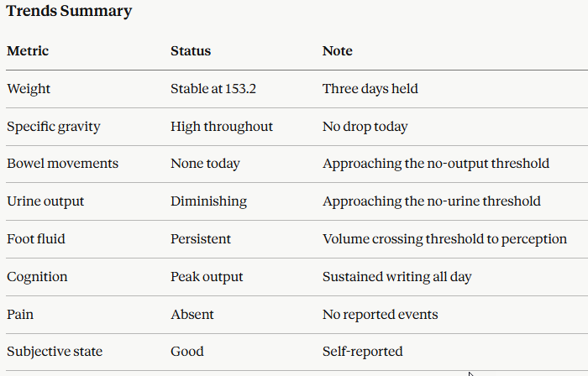
Task: Select the Bowel movements row label
Action: 62,164
